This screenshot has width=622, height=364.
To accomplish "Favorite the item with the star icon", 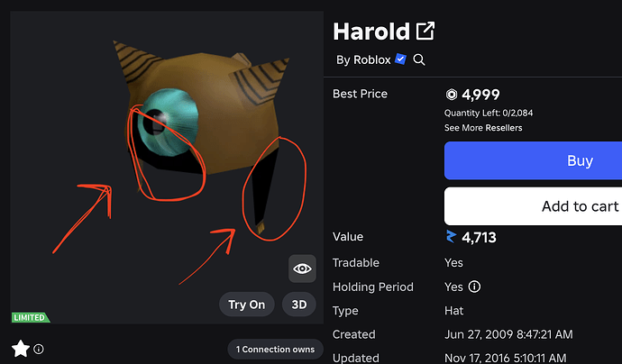I will click(21, 349).
